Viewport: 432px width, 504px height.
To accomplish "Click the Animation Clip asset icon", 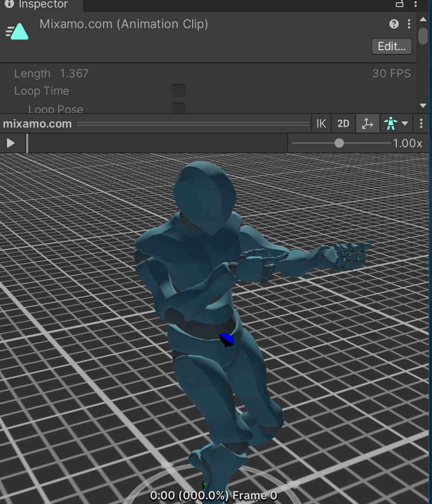I will pos(17,31).
